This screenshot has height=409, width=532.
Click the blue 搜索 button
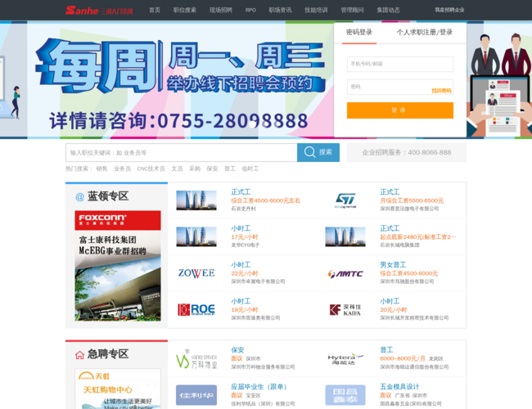coord(318,153)
